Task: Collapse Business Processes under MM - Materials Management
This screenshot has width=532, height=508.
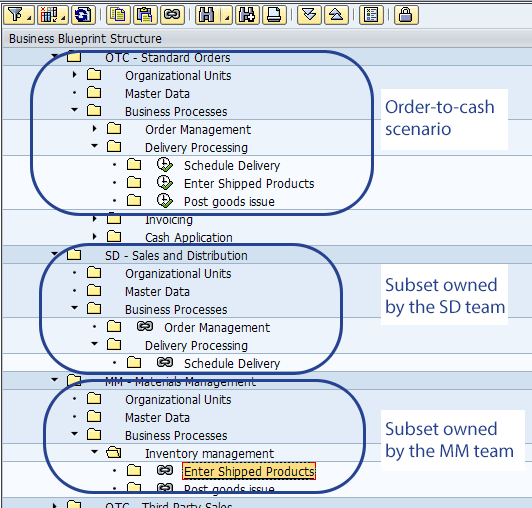Action: (x=75, y=433)
